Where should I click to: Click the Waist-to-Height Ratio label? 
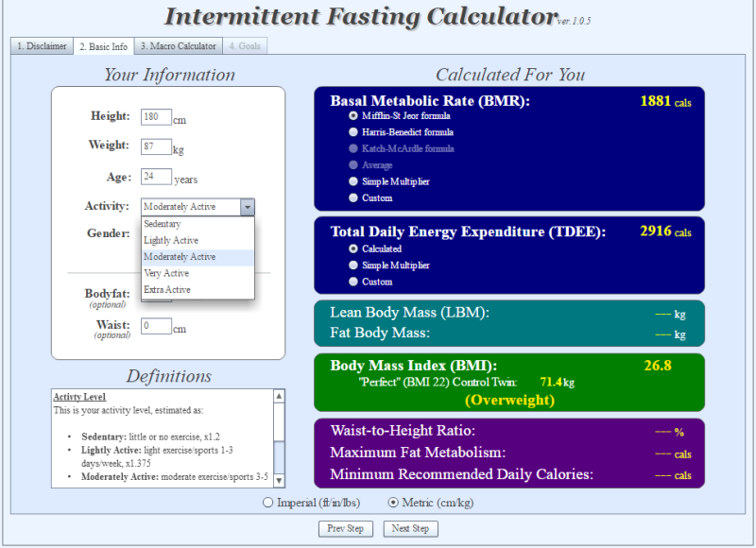403,431
